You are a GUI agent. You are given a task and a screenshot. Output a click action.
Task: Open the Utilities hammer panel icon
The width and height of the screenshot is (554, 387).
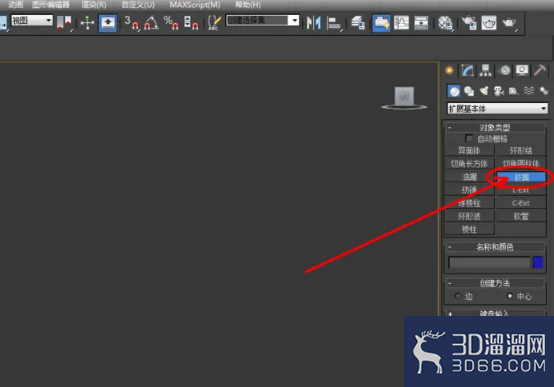tap(540, 70)
